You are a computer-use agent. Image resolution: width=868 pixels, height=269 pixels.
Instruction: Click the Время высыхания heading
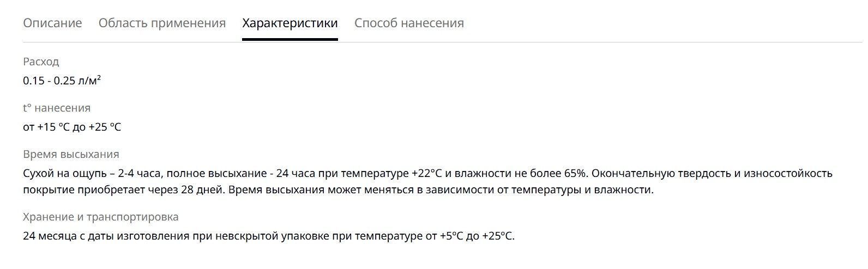point(71,154)
